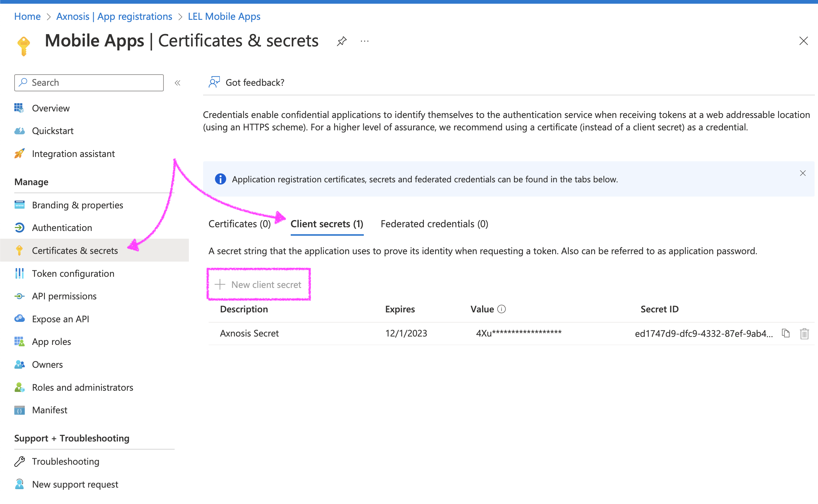The image size is (818, 504).
Task: Switch to the Certificates (0) tab
Action: click(x=239, y=224)
